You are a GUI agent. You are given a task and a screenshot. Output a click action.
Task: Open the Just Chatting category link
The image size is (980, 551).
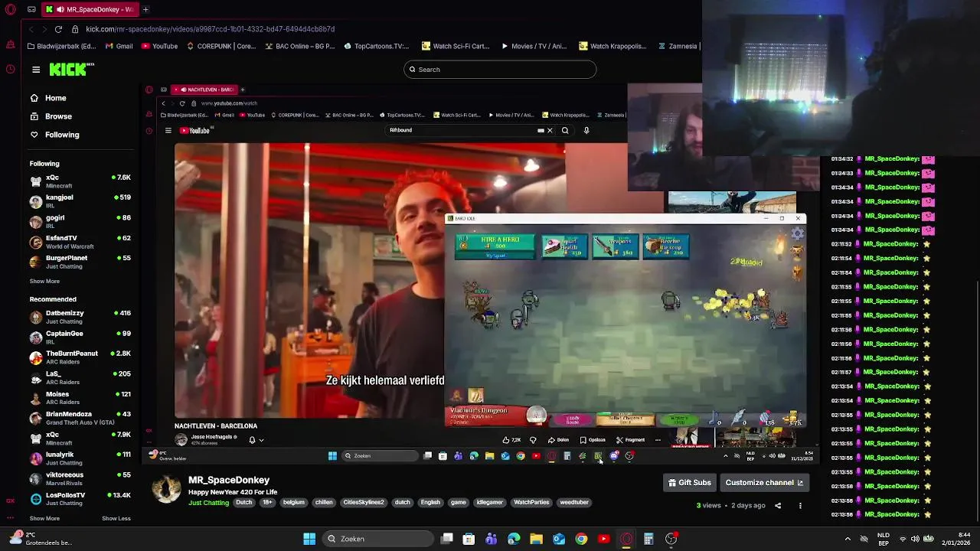pos(209,503)
